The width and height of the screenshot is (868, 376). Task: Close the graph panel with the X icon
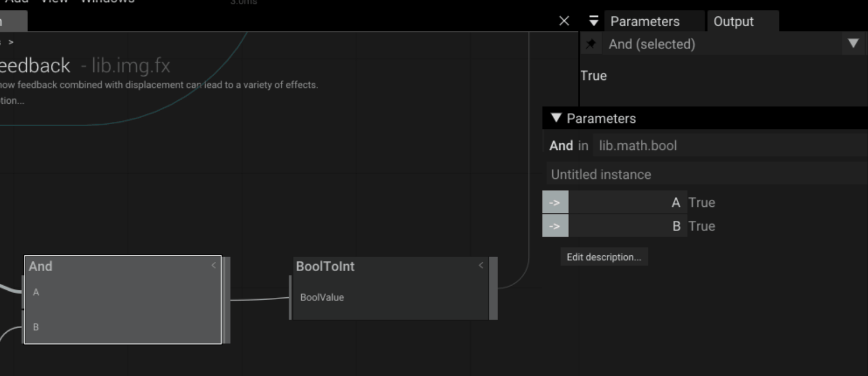564,21
